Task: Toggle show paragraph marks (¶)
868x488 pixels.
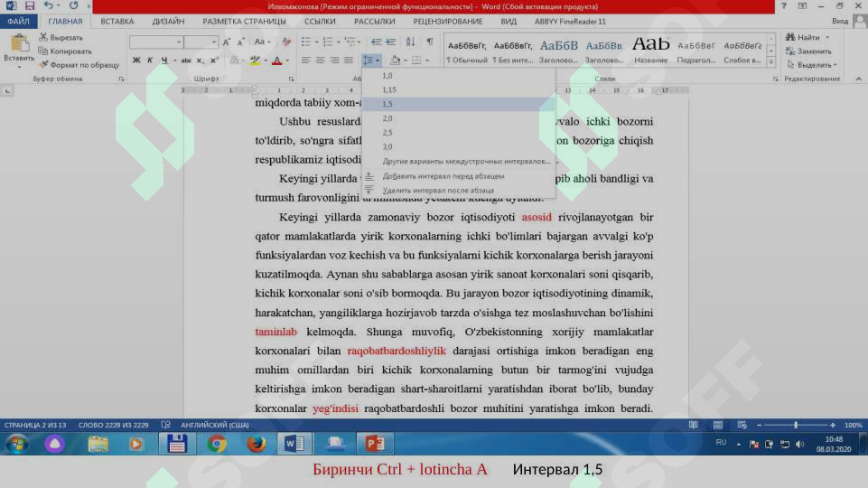Action: (x=430, y=42)
